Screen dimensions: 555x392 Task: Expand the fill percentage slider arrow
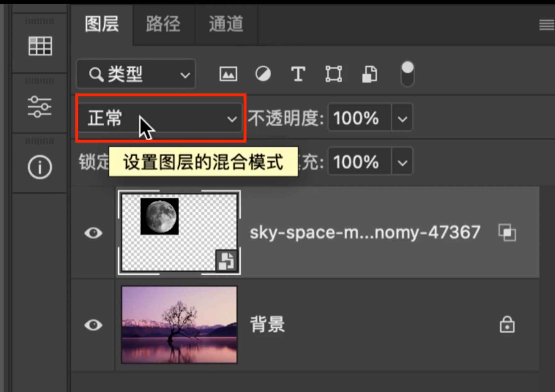[x=402, y=162]
